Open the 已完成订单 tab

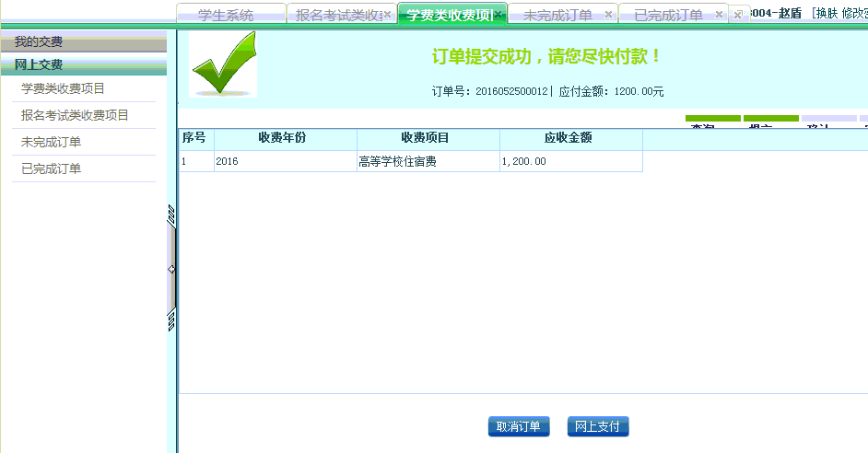click(668, 16)
